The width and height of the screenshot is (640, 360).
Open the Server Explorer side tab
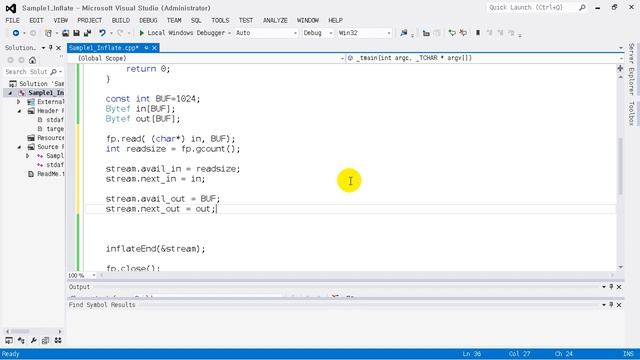pos(631,69)
